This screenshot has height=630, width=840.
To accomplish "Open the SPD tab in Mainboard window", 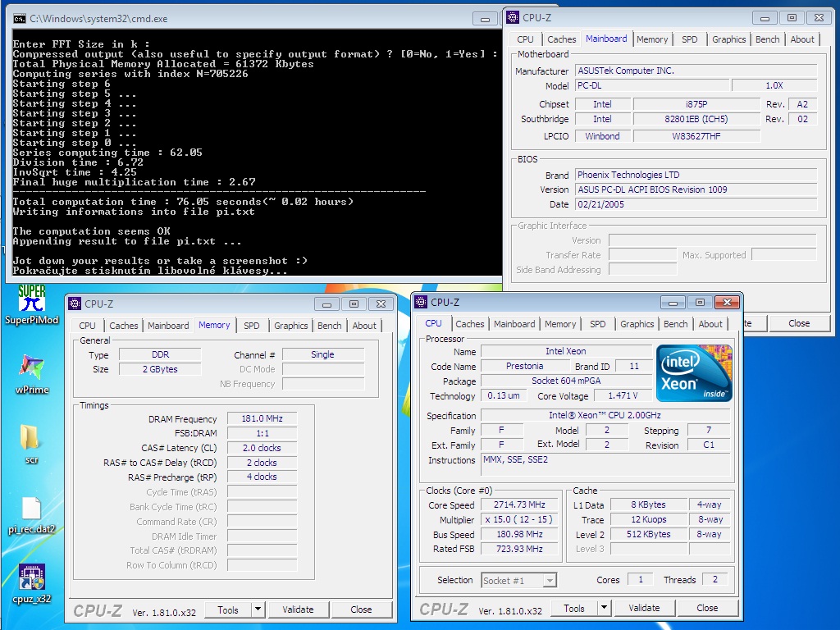I will [x=689, y=39].
